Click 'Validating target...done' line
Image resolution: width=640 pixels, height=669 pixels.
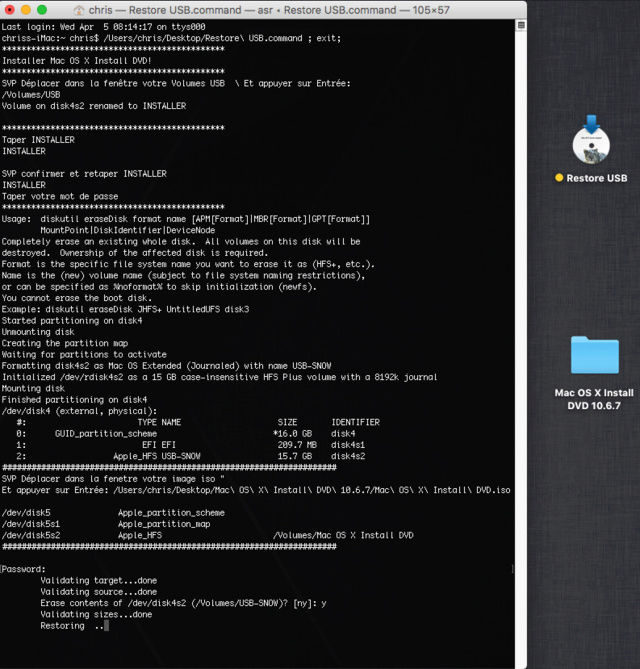pos(99,581)
